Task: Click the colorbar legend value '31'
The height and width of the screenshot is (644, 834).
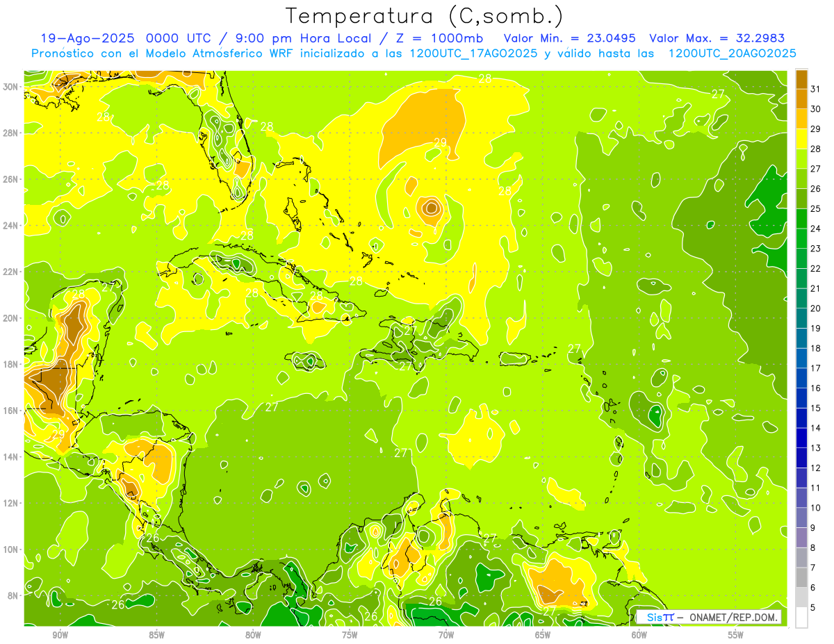Action: [x=817, y=89]
